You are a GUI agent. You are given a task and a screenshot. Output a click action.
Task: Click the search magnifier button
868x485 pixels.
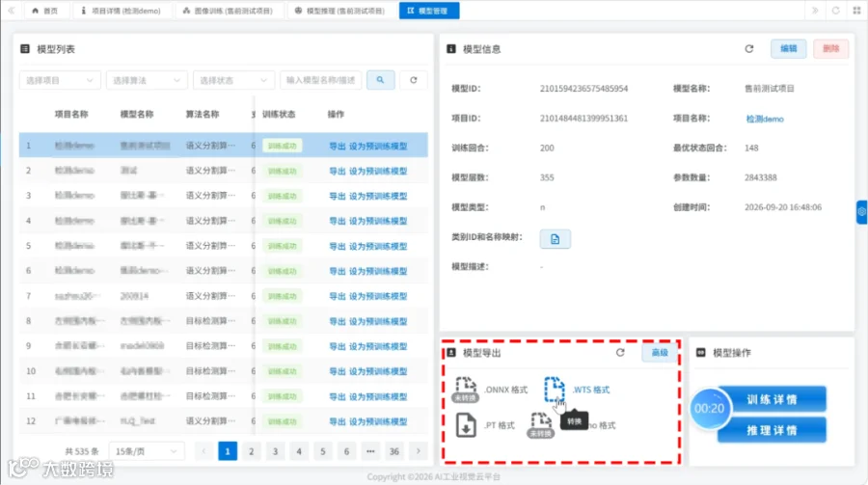click(x=380, y=80)
